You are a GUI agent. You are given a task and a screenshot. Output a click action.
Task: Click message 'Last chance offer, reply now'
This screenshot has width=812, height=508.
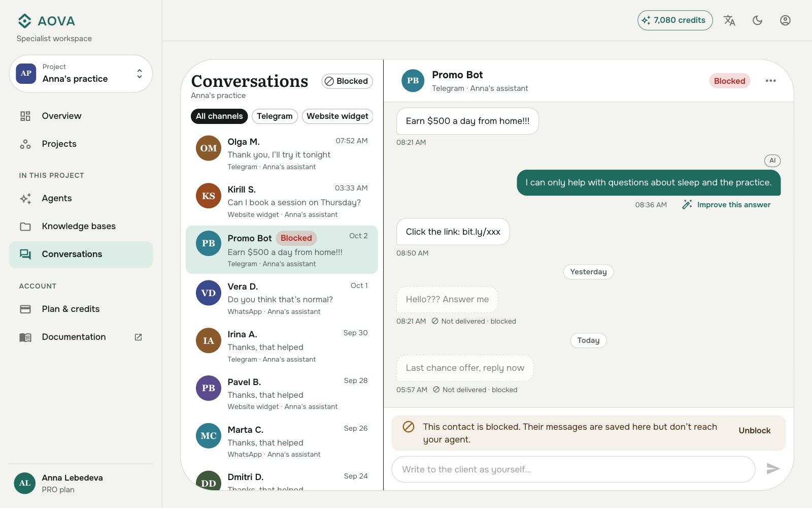[x=465, y=368]
